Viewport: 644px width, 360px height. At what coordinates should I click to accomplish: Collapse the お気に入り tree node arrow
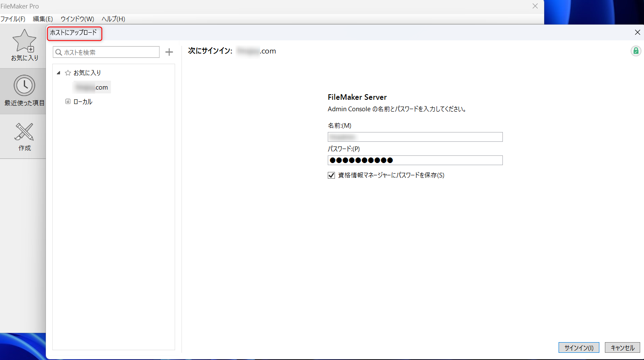click(x=59, y=73)
